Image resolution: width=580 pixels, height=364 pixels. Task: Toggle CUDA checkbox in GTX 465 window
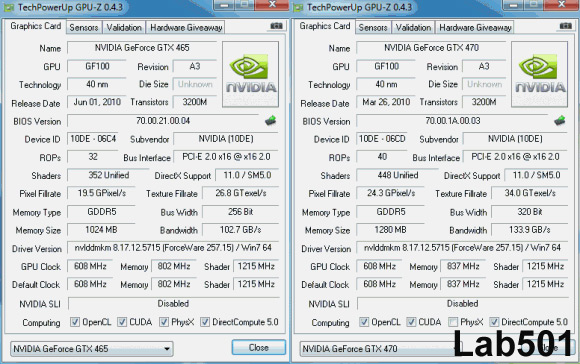coord(122,322)
